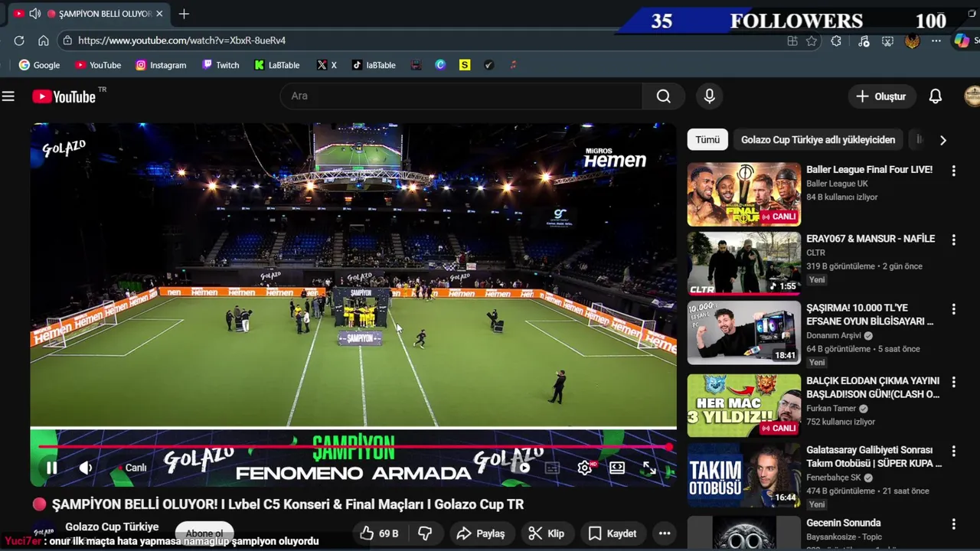Click the search magnifier button
Screen dimensions: 980x551
(x=664, y=96)
